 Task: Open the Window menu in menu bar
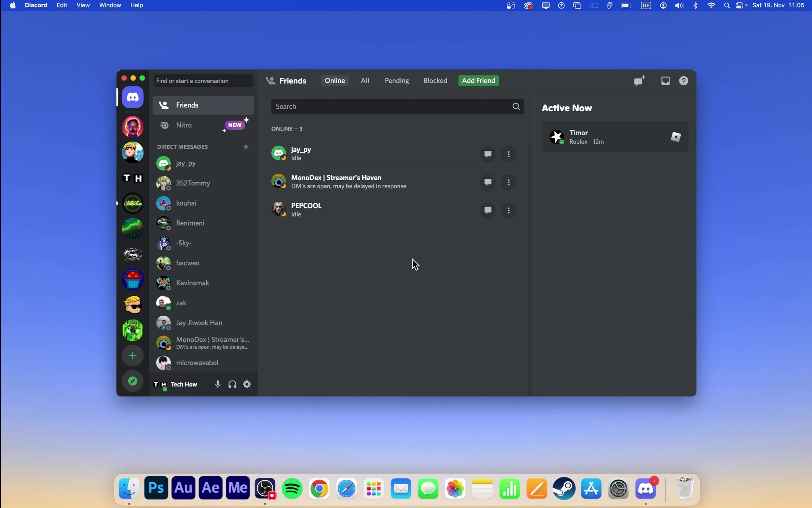coord(110,5)
